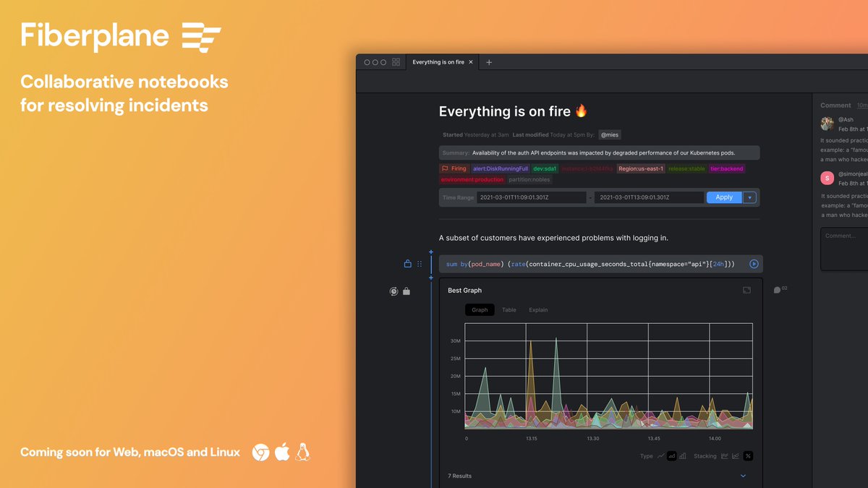The image size is (868, 488).
Task: Click the @mies author tag
Action: [610, 134]
